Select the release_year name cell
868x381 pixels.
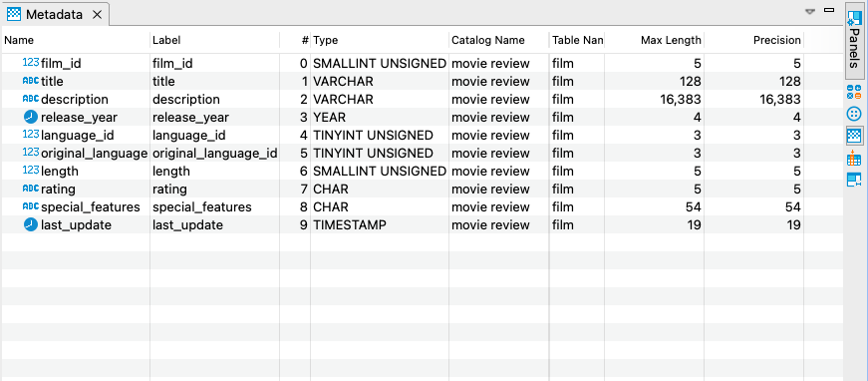coord(79,118)
